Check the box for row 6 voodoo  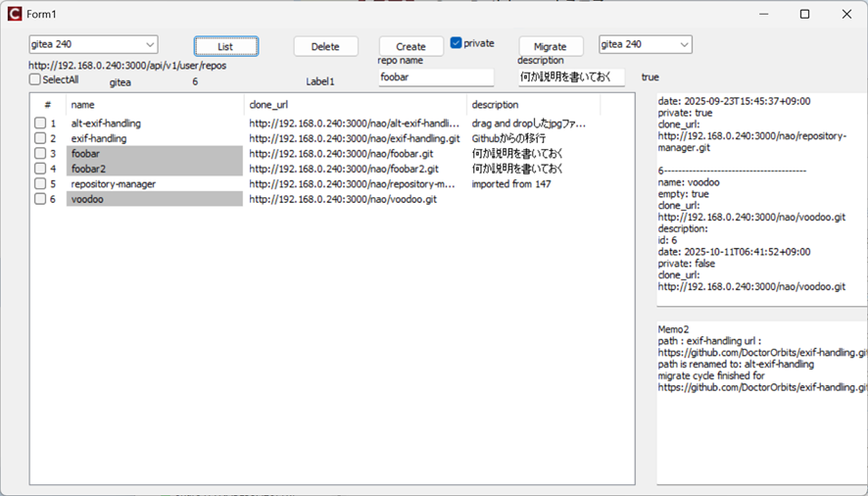[x=40, y=199]
